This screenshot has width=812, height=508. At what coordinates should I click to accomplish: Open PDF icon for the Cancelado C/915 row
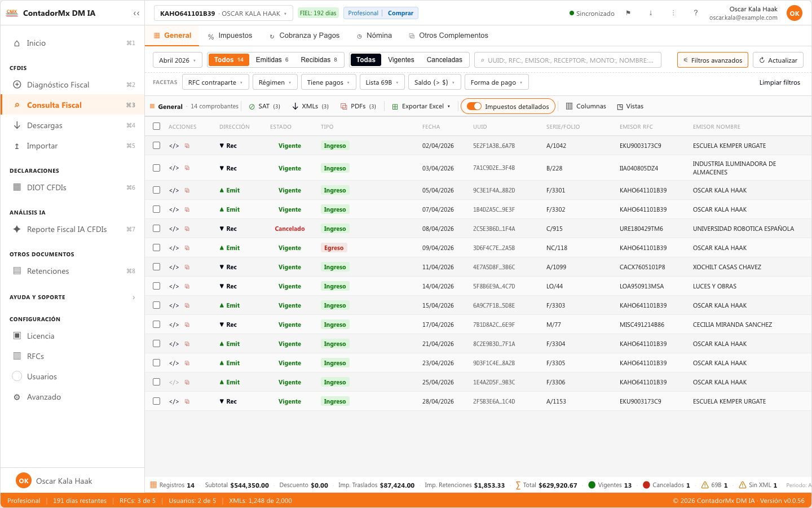[187, 229]
